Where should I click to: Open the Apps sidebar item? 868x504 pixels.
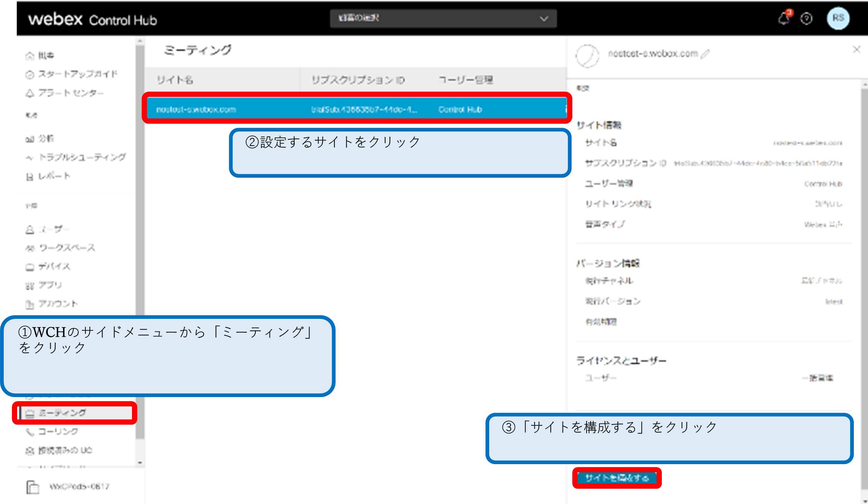pos(43,285)
